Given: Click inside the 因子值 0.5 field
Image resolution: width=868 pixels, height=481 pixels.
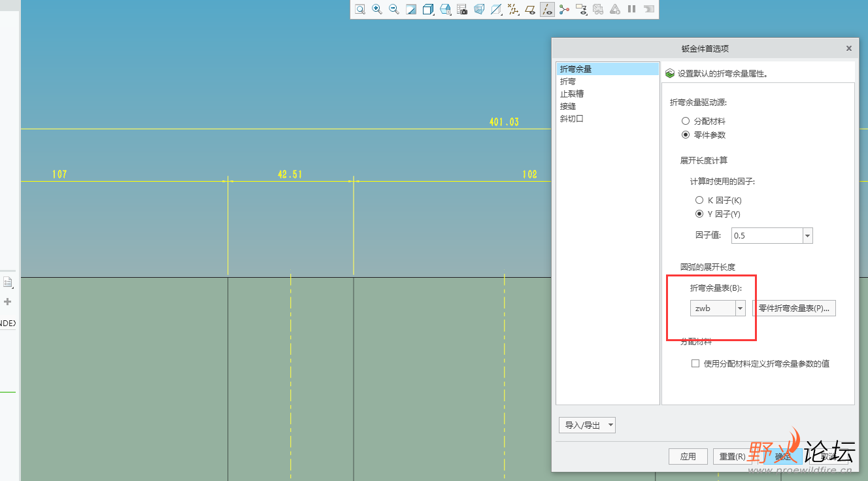Looking at the screenshot, I should (767, 236).
